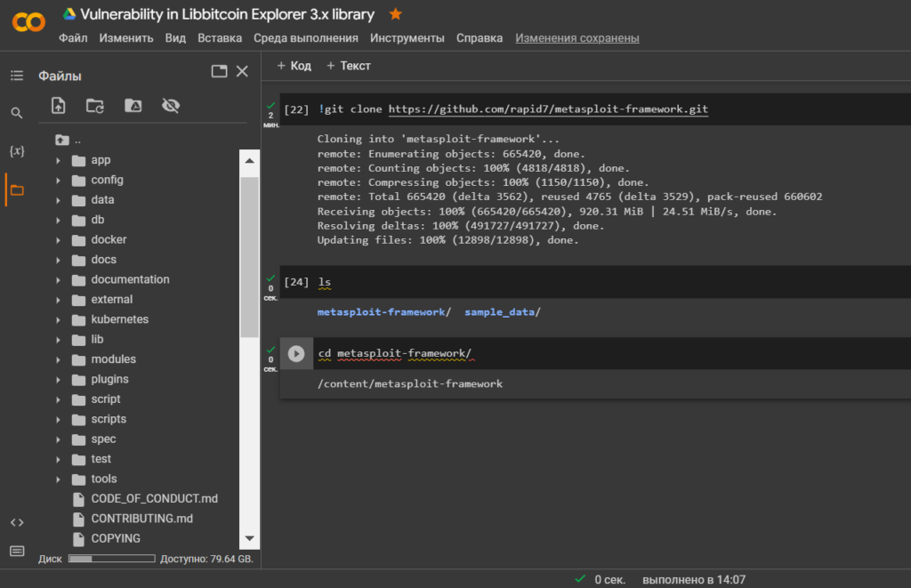This screenshot has height=588, width=911.
Task: Upload a file to session storage
Action: (58, 106)
